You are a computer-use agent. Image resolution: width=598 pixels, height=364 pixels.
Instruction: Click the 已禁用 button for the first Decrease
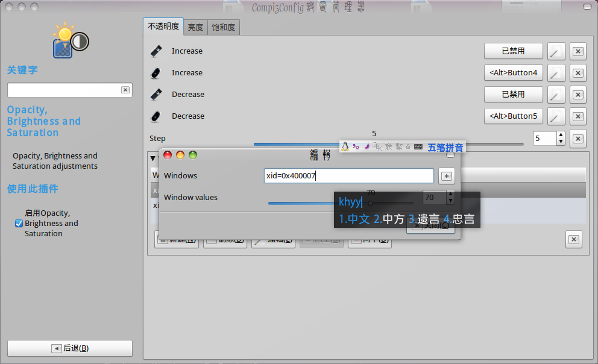pyautogui.click(x=514, y=95)
